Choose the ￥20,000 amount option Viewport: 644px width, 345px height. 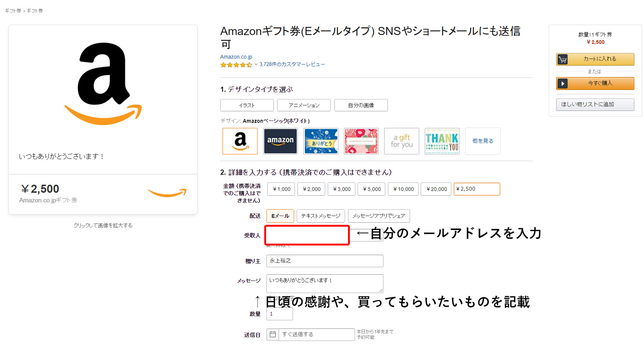[436, 189]
